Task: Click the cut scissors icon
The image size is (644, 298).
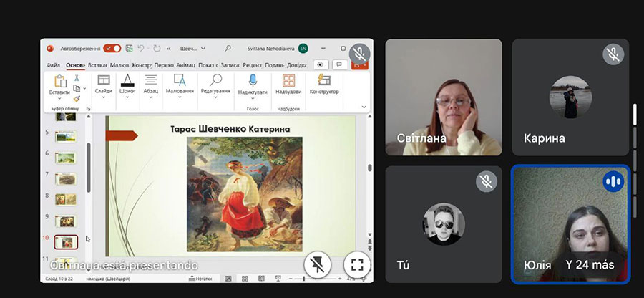Action: (x=77, y=78)
